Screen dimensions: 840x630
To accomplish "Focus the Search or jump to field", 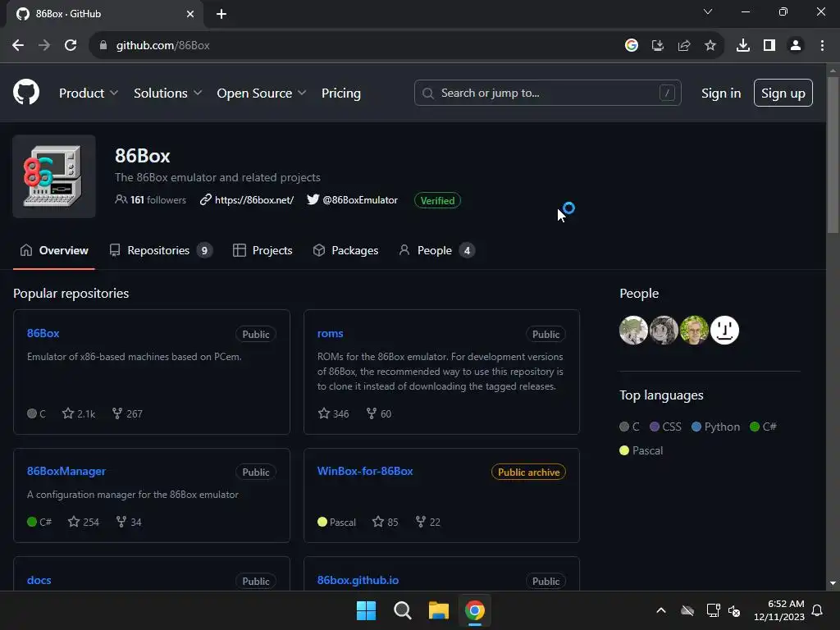I will coord(547,93).
